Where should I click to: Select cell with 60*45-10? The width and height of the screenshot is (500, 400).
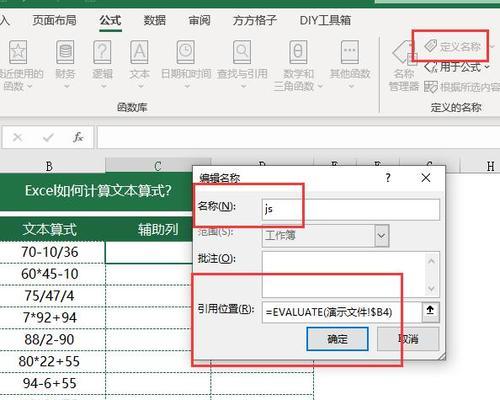pos(49,274)
